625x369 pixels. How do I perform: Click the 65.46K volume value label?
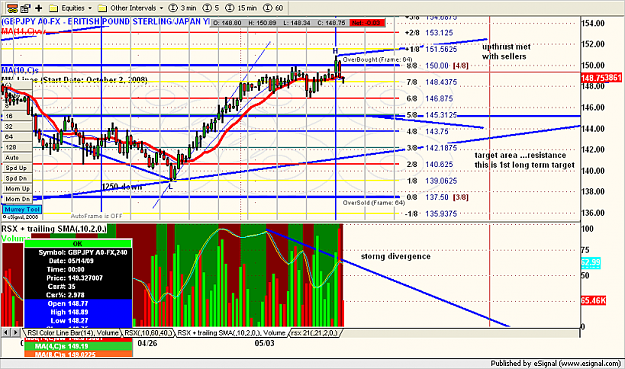pos(593,300)
